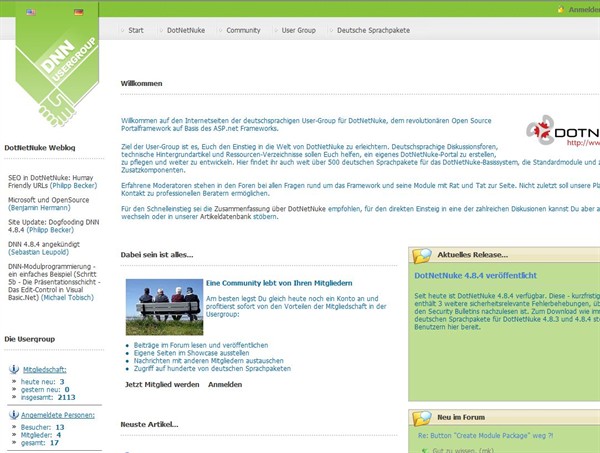
Task: Click the info icon beside Mitgliedschaft
Action: 14,369
